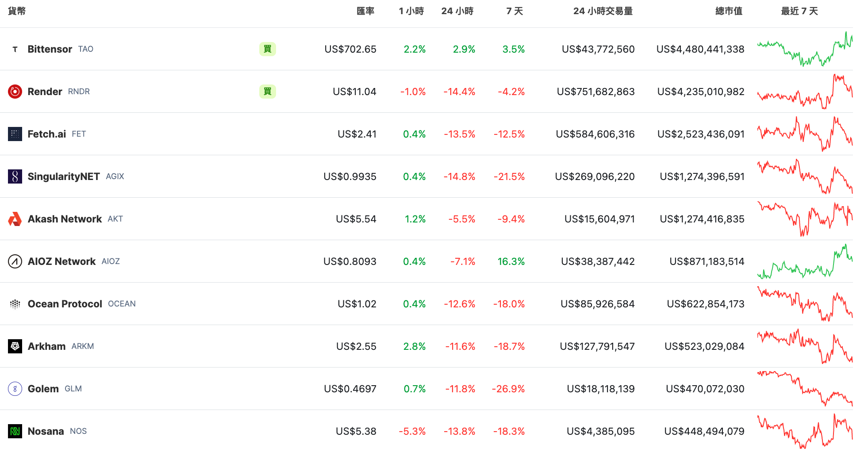
Task: Click the Golem logo icon
Action: pyautogui.click(x=15, y=389)
